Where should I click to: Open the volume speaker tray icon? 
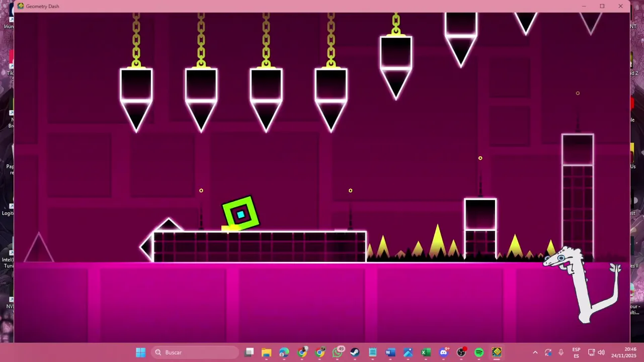pos(601,352)
